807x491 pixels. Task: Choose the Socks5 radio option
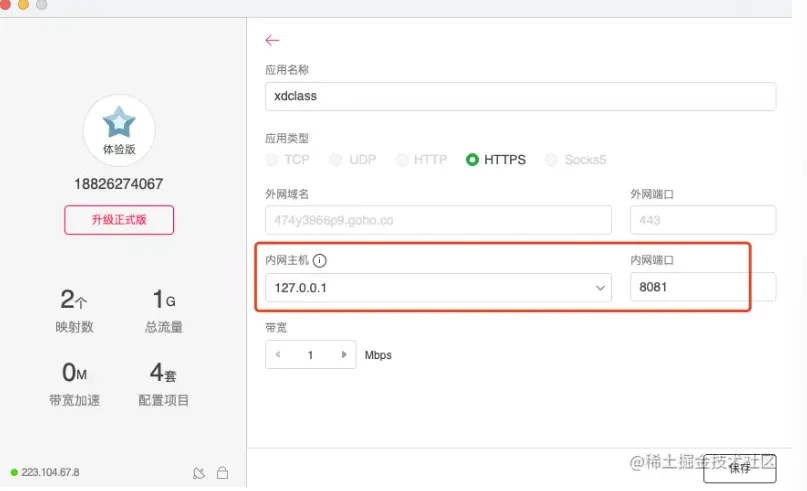[x=551, y=159]
